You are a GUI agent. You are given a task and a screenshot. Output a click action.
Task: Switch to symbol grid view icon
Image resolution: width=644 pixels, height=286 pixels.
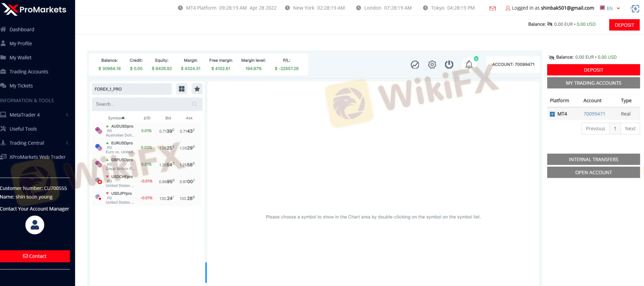[182, 89]
